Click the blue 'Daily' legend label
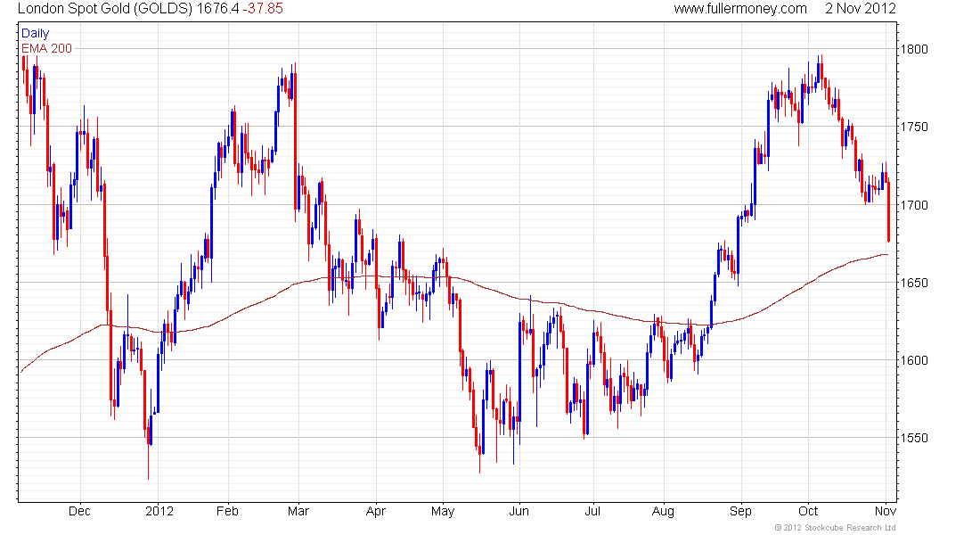Screen dimensions: 980x535 [x=35, y=33]
